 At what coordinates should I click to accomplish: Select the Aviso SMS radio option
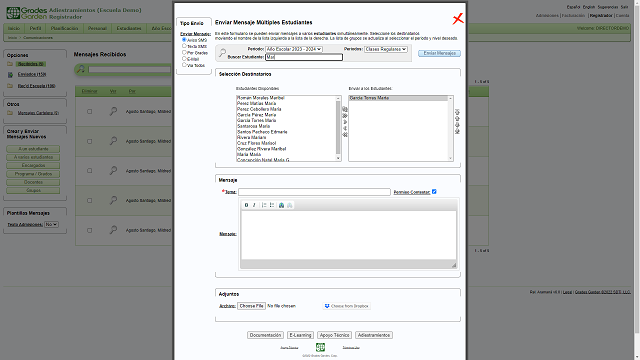click(184, 40)
